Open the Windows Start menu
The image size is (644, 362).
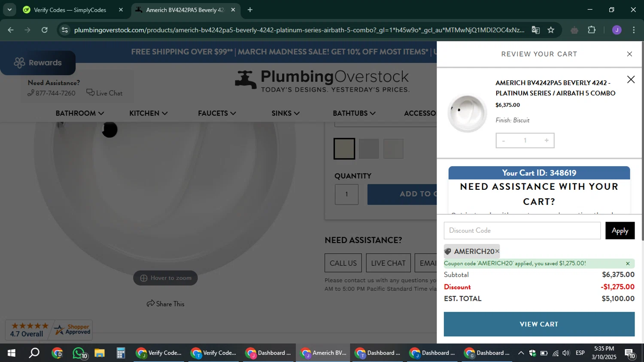click(12, 353)
